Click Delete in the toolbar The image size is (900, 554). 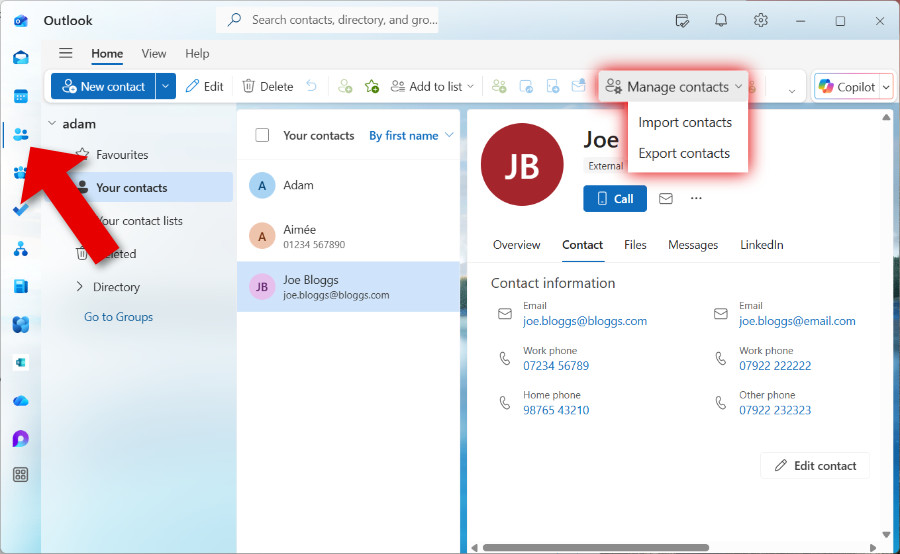pyautogui.click(x=268, y=86)
